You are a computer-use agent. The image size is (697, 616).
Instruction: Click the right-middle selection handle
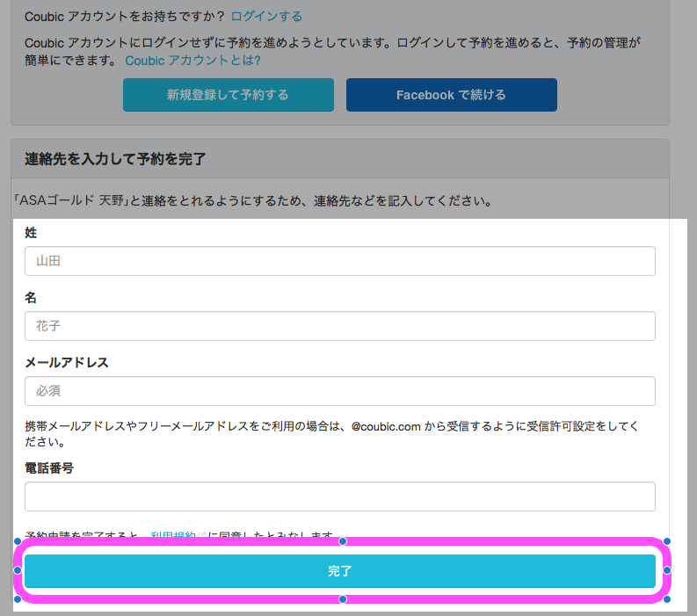pyautogui.click(x=667, y=570)
